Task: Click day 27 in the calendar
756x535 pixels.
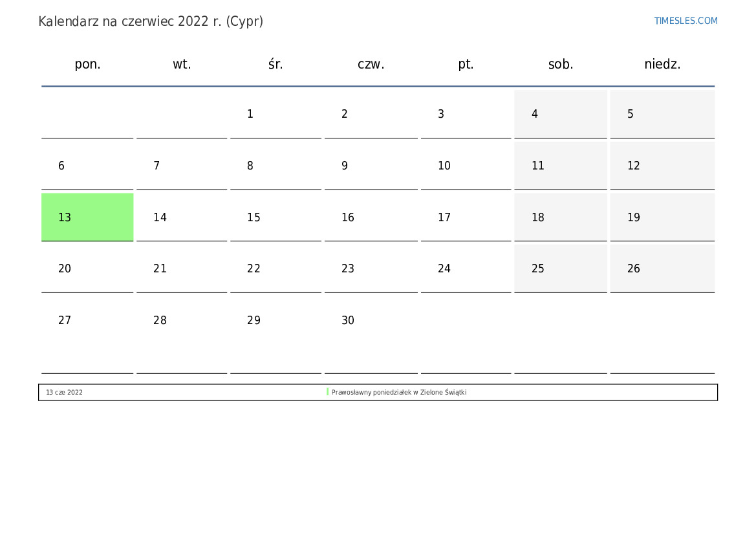Action: (x=87, y=335)
